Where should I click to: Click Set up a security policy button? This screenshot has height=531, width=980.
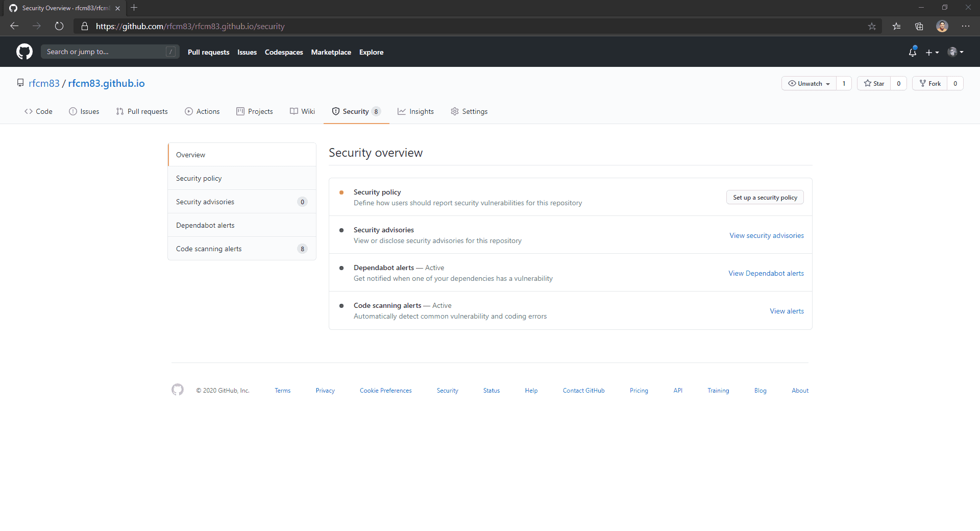click(765, 198)
